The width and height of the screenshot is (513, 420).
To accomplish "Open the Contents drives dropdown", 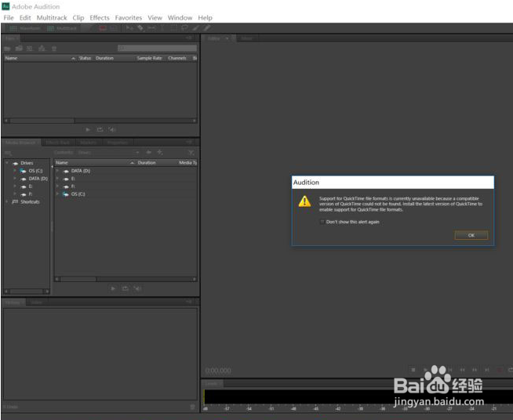I will (x=108, y=152).
